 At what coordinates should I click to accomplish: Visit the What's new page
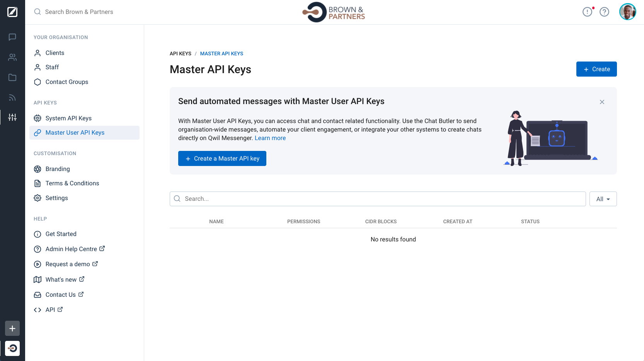coord(61,279)
